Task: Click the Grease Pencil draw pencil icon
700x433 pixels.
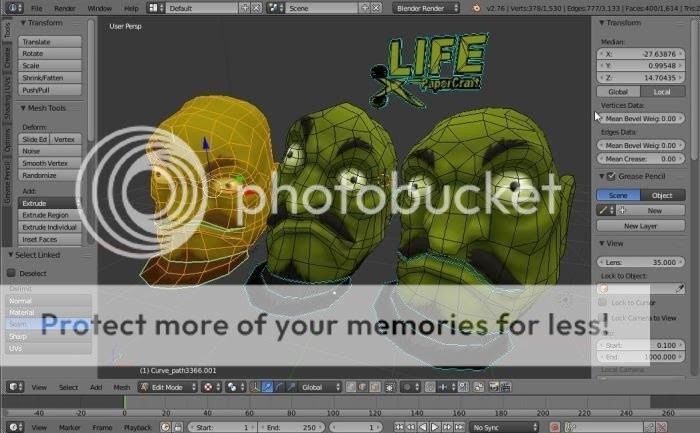Action: coord(606,210)
